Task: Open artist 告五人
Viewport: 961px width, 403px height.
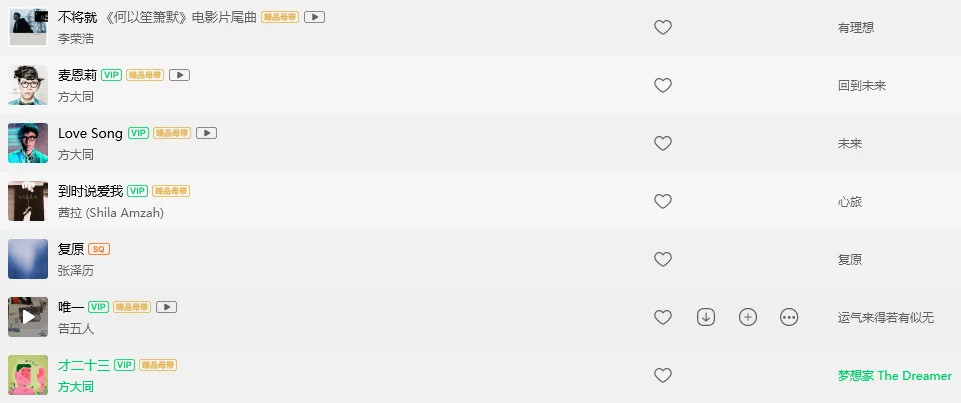Action: point(76,328)
